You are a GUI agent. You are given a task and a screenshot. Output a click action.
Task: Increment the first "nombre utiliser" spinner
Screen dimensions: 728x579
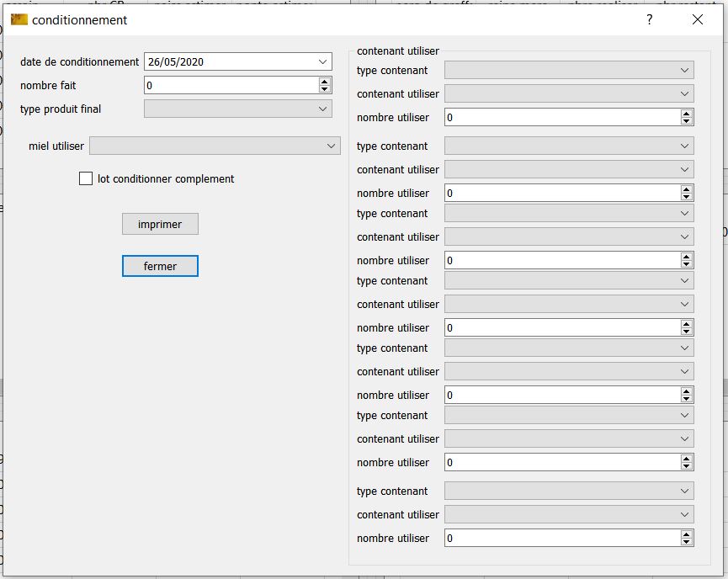click(x=687, y=114)
